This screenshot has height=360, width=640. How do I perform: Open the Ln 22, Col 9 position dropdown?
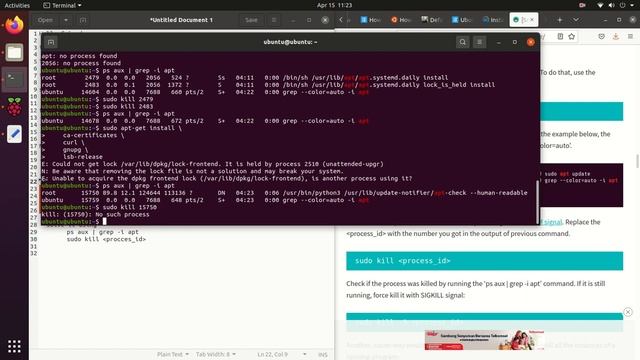click(282, 354)
